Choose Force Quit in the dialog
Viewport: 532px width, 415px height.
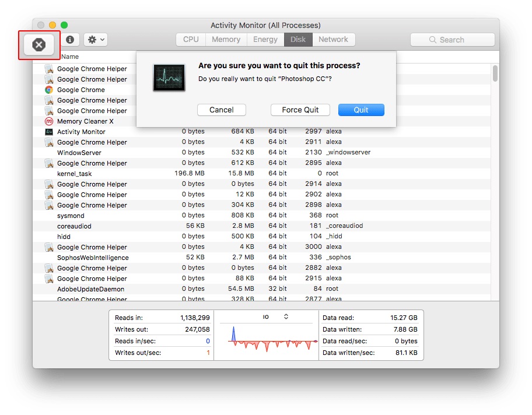pos(300,110)
